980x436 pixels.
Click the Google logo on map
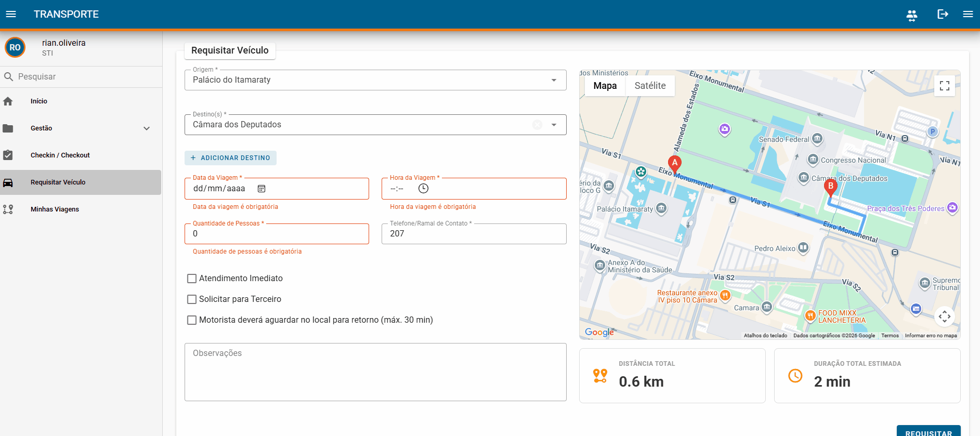pos(599,332)
